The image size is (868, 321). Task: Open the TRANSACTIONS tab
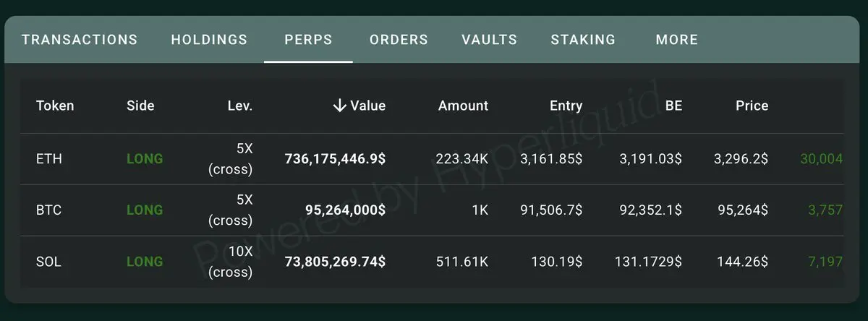pos(80,40)
